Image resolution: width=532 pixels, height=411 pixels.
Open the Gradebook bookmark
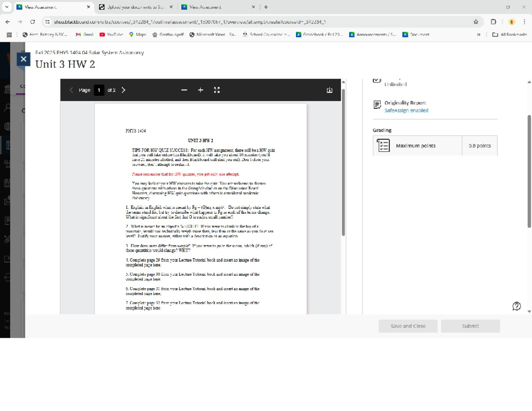(x=320, y=35)
